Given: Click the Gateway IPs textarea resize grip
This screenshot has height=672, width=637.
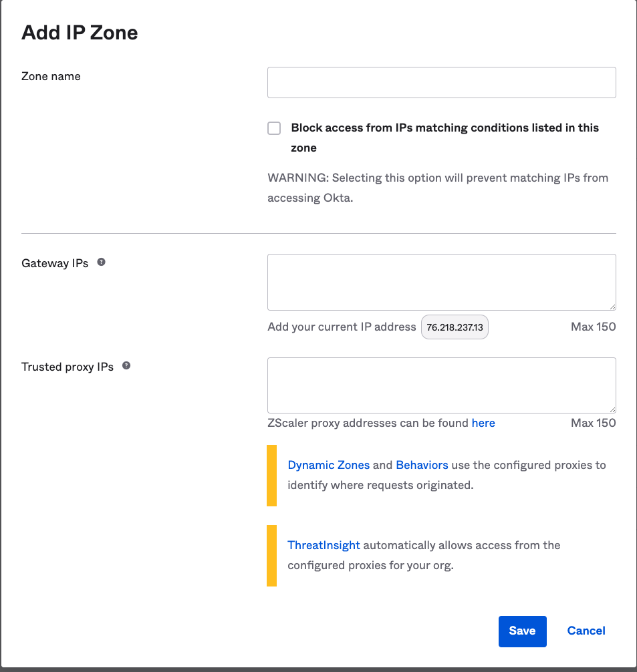Looking at the screenshot, I should 612,306.
